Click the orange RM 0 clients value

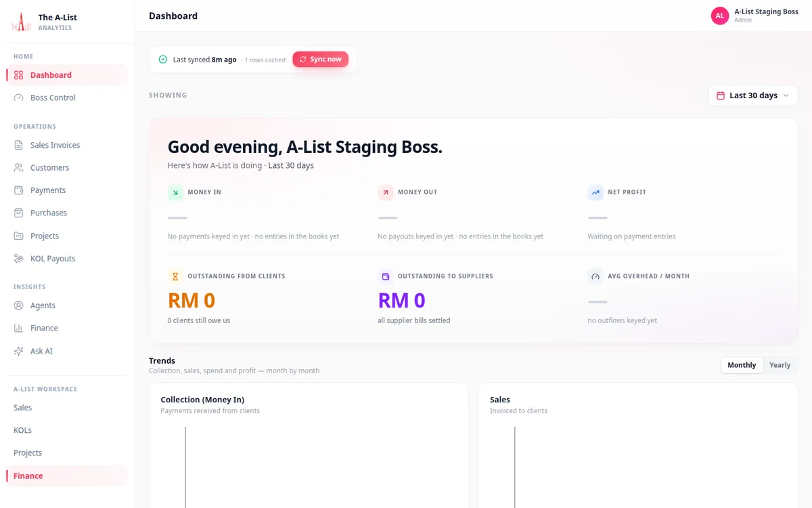coord(191,300)
